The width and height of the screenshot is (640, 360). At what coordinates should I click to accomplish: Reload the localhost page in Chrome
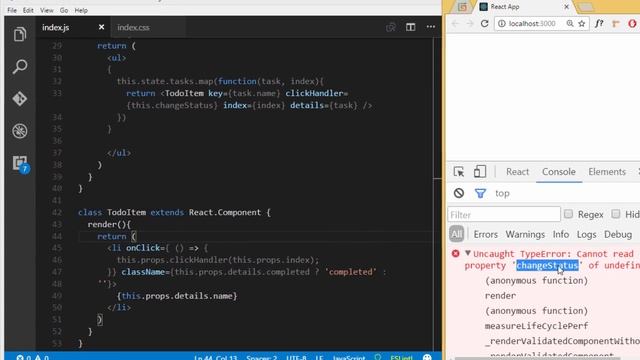(484, 24)
